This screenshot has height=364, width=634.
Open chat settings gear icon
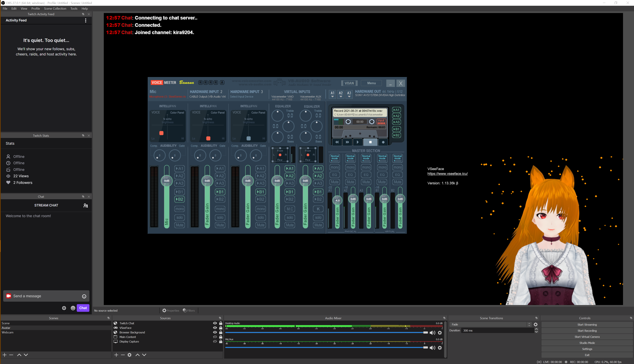point(64,308)
